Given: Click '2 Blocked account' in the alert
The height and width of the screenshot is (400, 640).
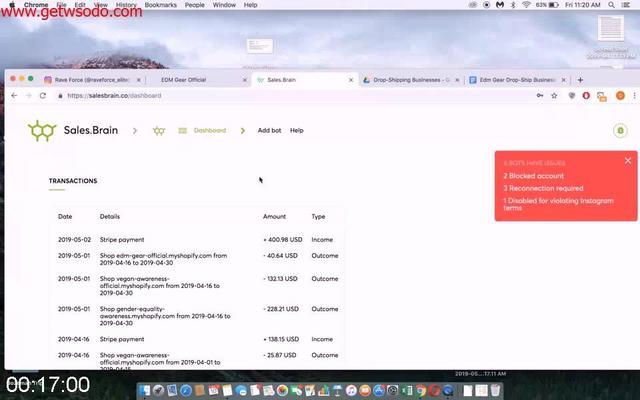Looking at the screenshot, I should pyautogui.click(x=533, y=176).
